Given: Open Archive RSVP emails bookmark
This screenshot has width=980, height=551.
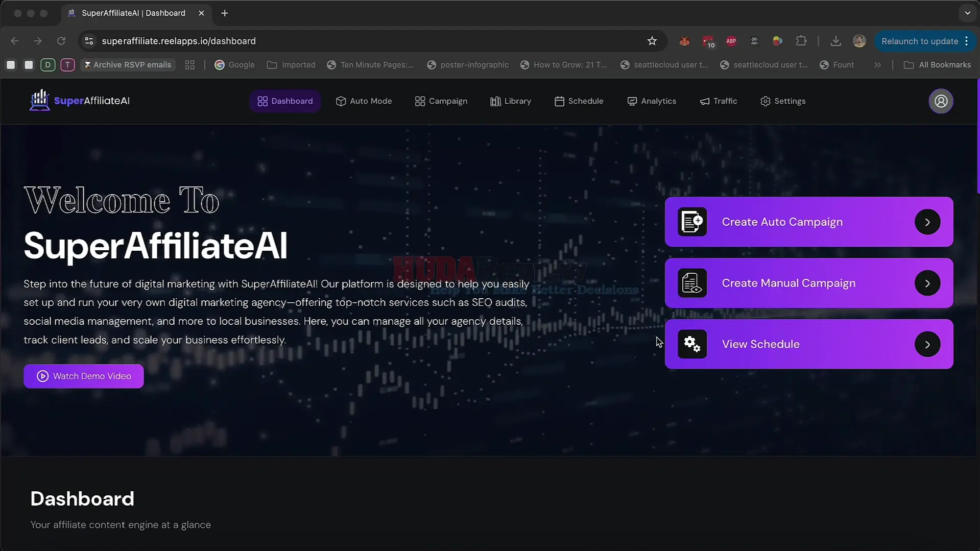Looking at the screenshot, I should (128, 65).
